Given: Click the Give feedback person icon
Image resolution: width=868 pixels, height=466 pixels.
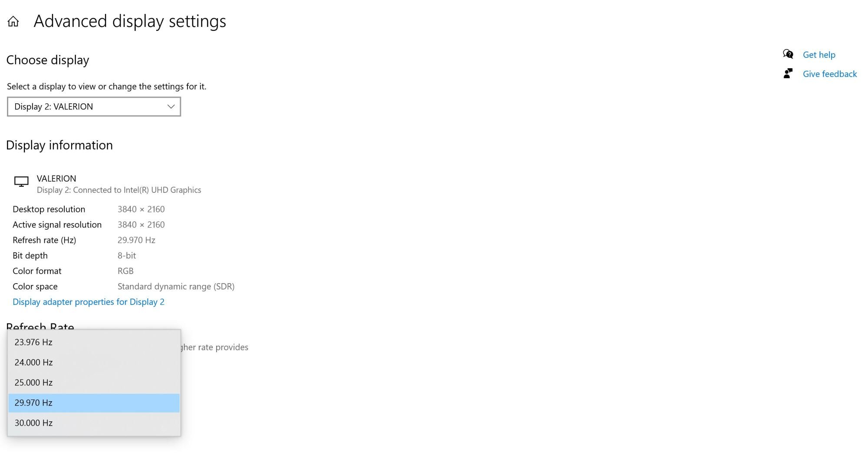Looking at the screenshot, I should tap(788, 73).
